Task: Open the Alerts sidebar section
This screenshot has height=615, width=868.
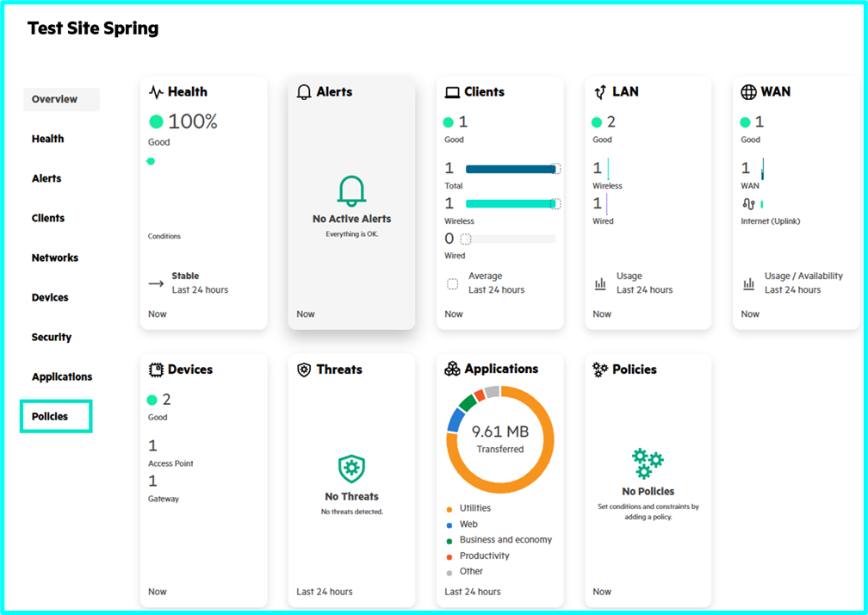Action: (46, 179)
